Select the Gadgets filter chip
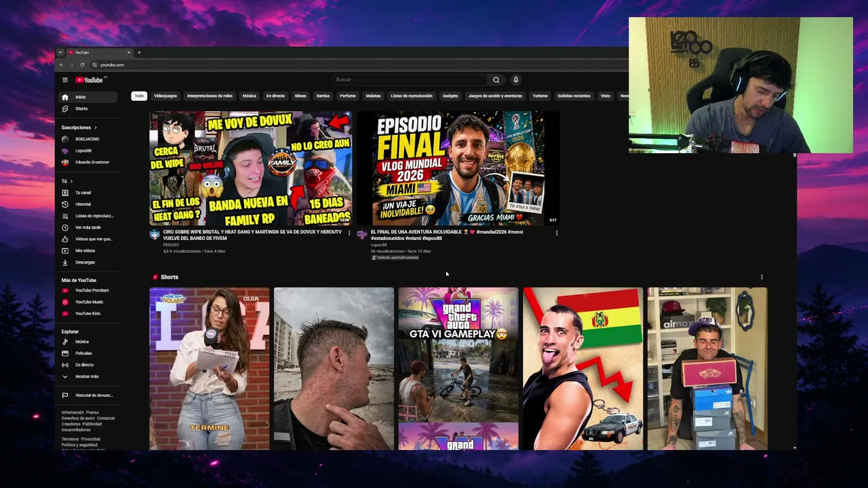Screen dimensions: 868x488 point(450,96)
